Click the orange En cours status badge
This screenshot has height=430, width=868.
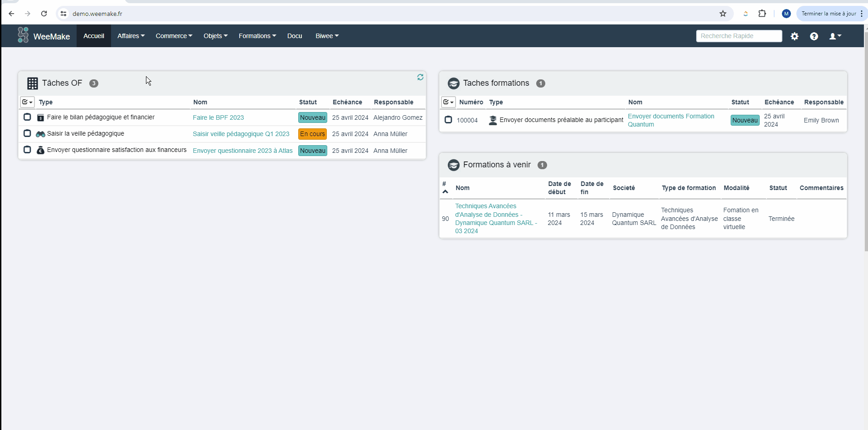[312, 134]
